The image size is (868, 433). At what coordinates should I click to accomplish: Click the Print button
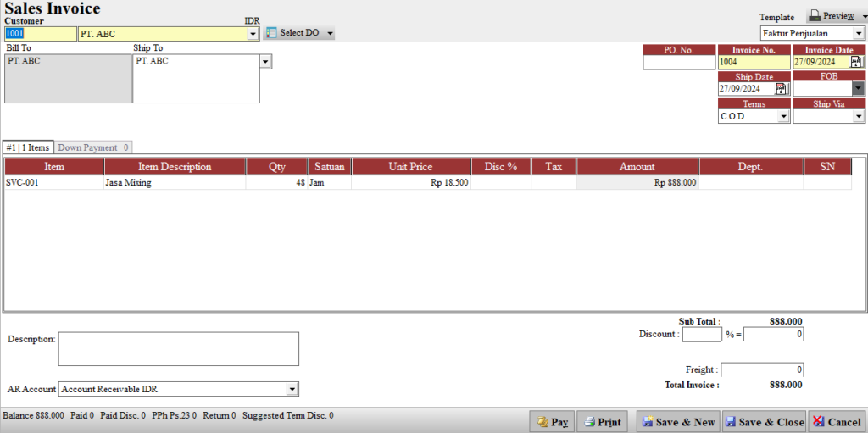[603, 422]
